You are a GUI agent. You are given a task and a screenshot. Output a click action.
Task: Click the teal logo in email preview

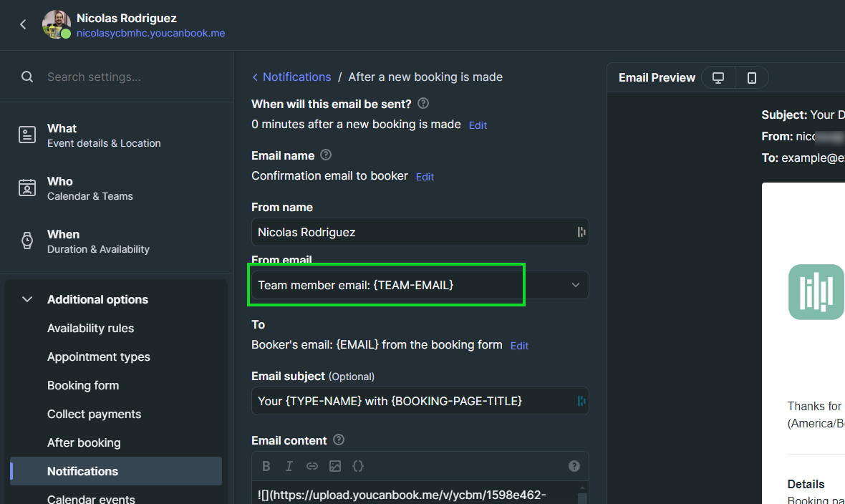point(816,292)
